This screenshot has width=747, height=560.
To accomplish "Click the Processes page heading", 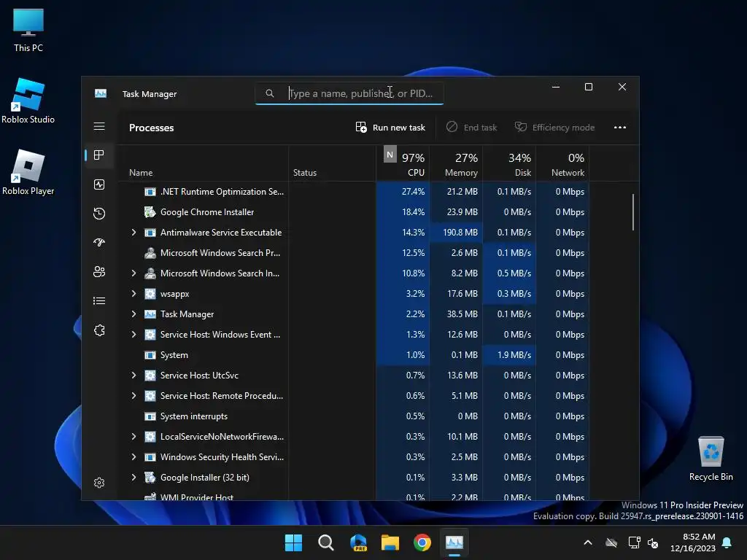I will (152, 128).
